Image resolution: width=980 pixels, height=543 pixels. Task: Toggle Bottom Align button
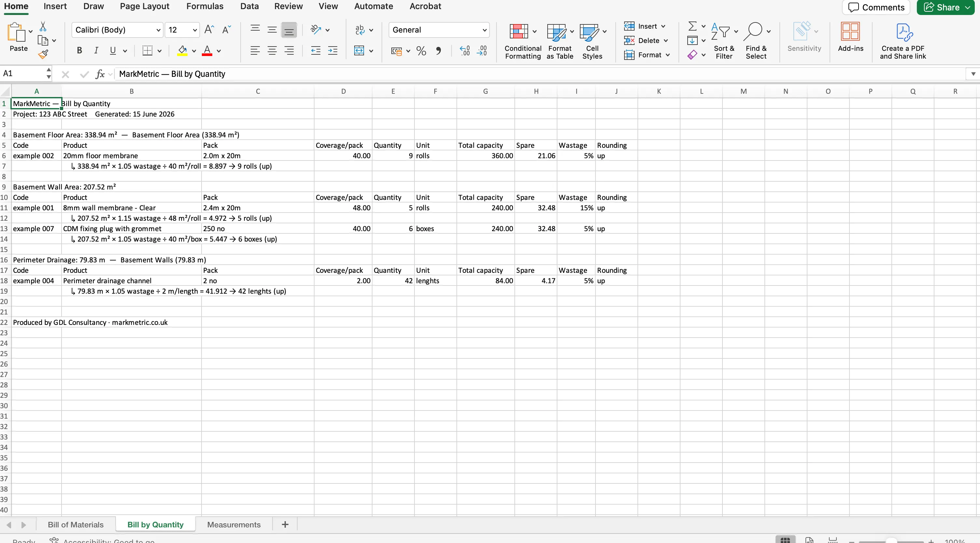click(x=289, y=30)
